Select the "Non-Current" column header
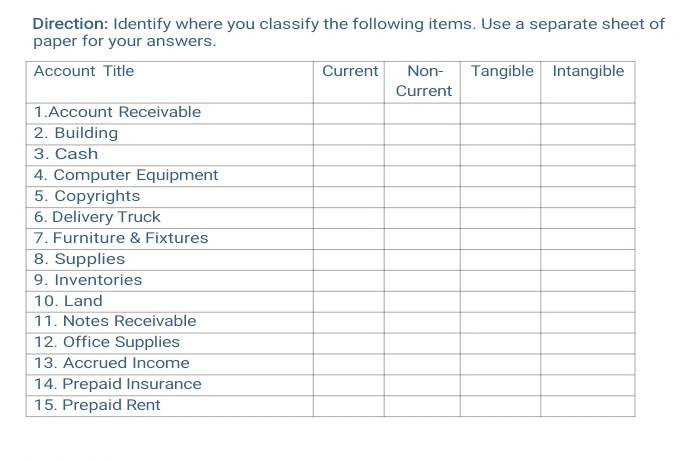This screenshot has width=681, height=461. point(424,80)
